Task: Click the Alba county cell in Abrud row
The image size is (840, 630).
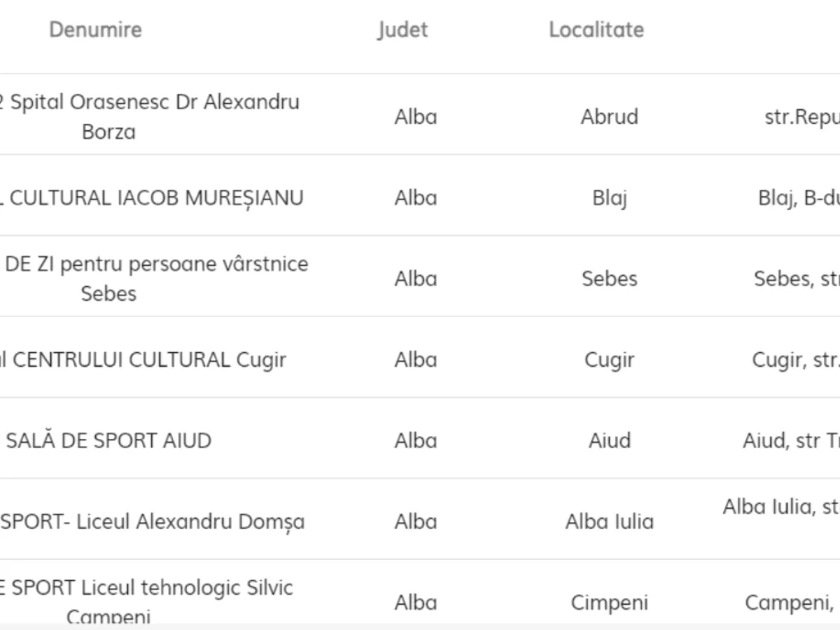Action: [416, 116]
